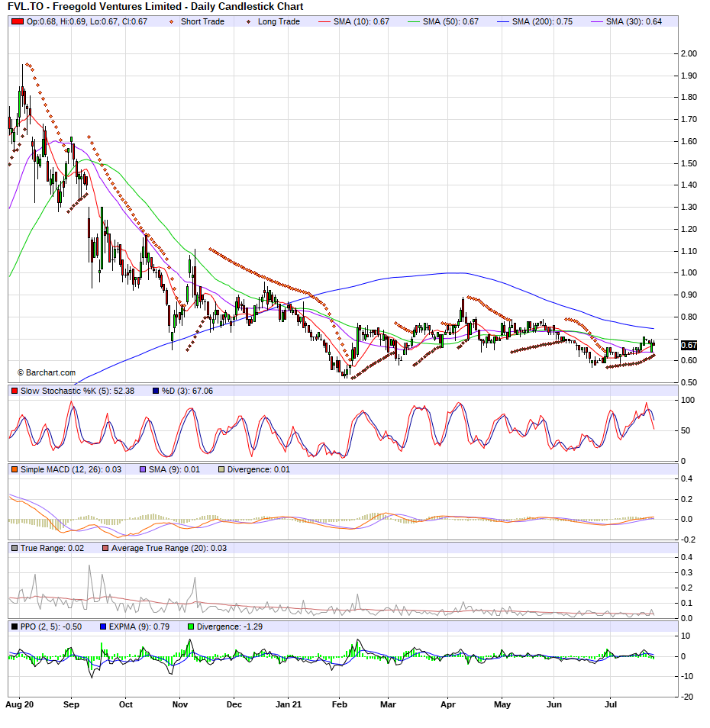Click the SMA (200) blue line legend

(x=503, y=21)
